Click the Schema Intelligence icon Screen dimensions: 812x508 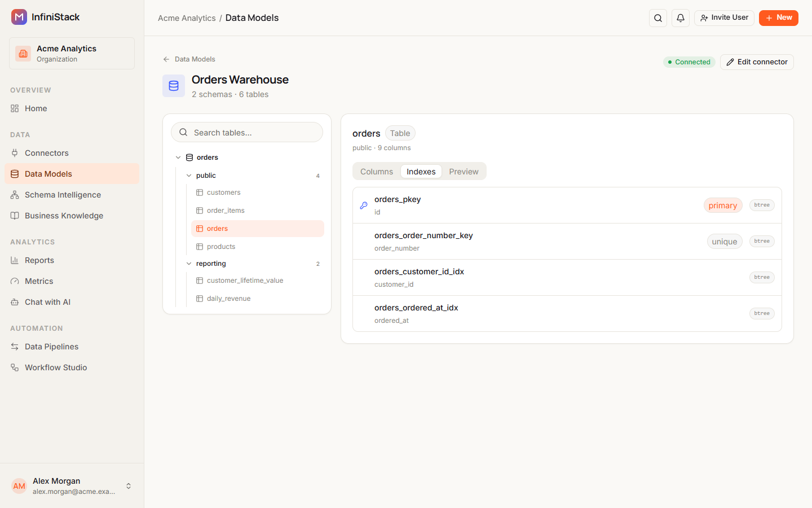pyautogui.click(x=15, y=195)
